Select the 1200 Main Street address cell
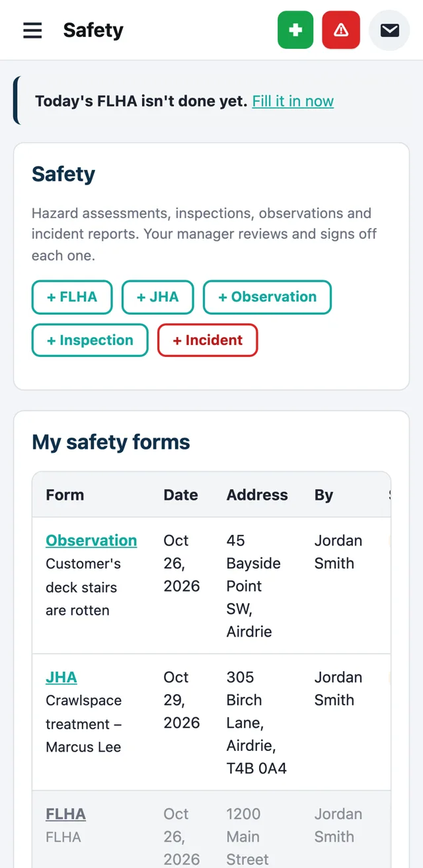Screen dimensions: 423x868 point(248,836)
